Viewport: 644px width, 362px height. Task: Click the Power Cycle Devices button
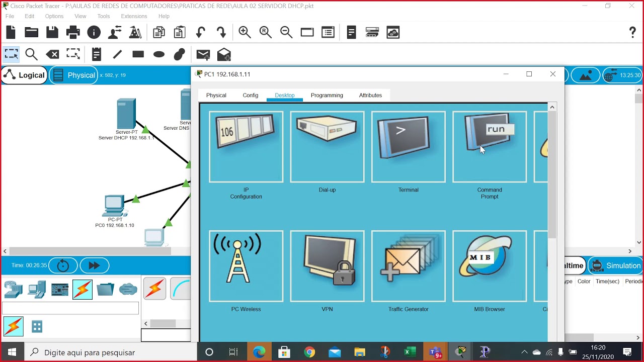pos(63,265)
